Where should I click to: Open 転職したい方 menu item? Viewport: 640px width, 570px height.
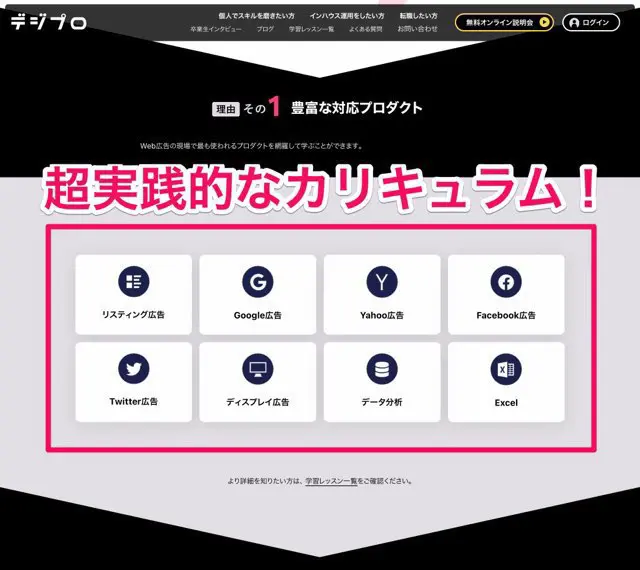418,16
